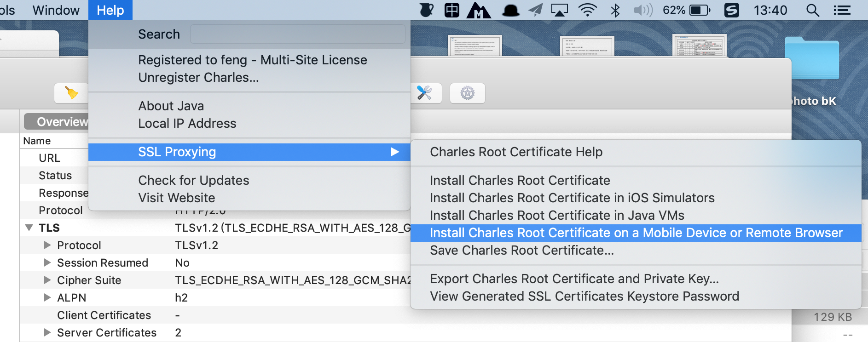
Task: Open the Settings gear toolbar icon
Action: (467, 93)
